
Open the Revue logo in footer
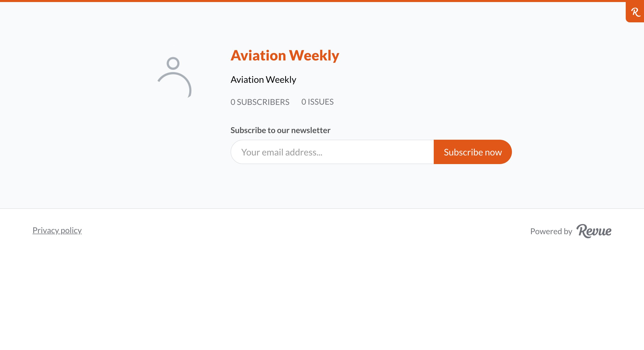594,231
